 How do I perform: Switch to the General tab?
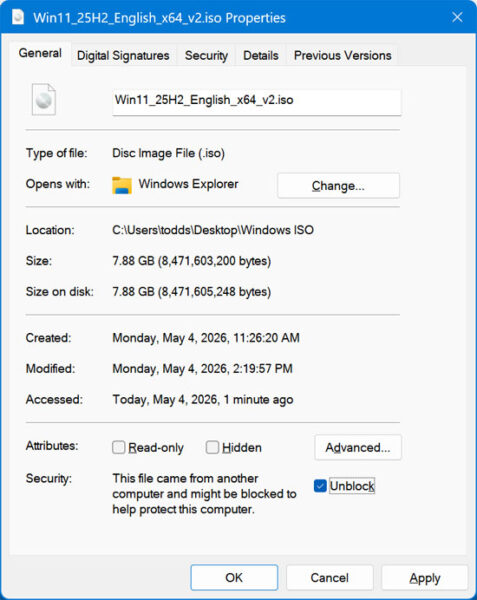point(40,53)
